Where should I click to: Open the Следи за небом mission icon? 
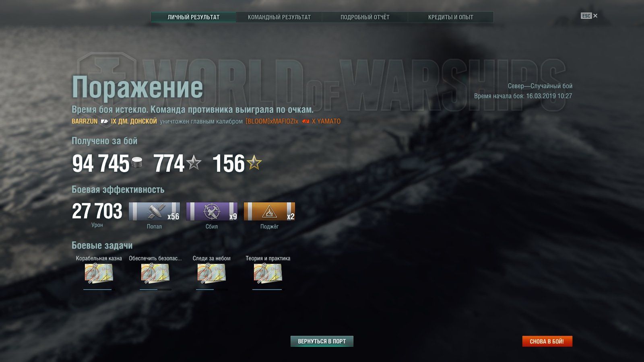211,274
